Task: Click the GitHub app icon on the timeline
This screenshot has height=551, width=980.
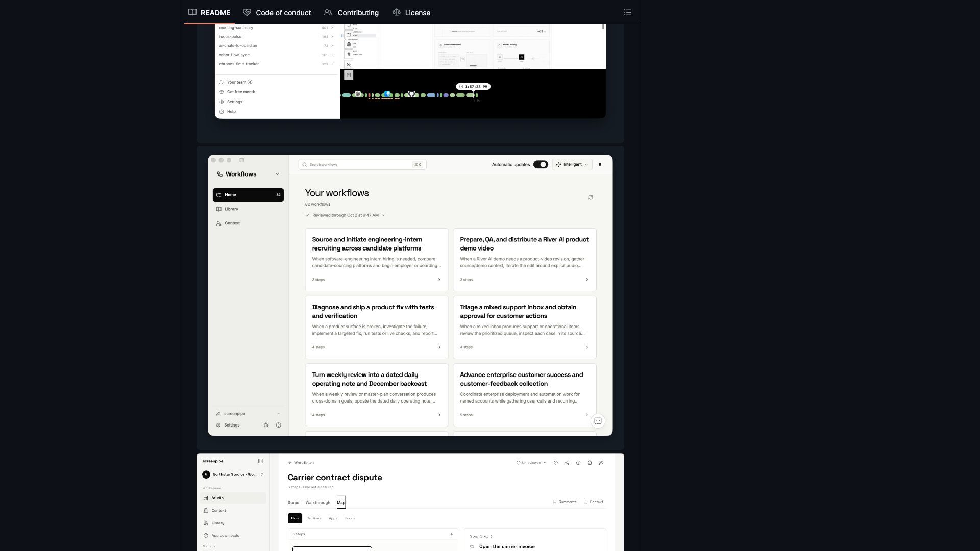Action: click(x=411, y=94)
